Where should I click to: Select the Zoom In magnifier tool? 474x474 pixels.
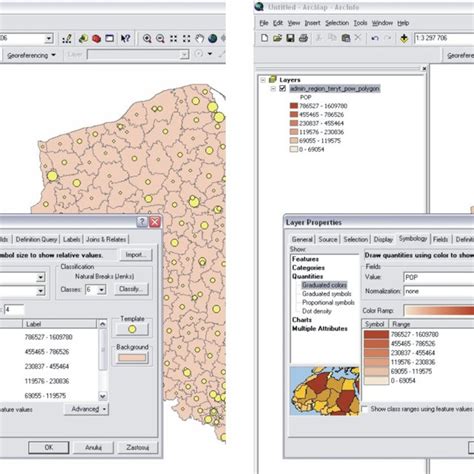point(147,39)
